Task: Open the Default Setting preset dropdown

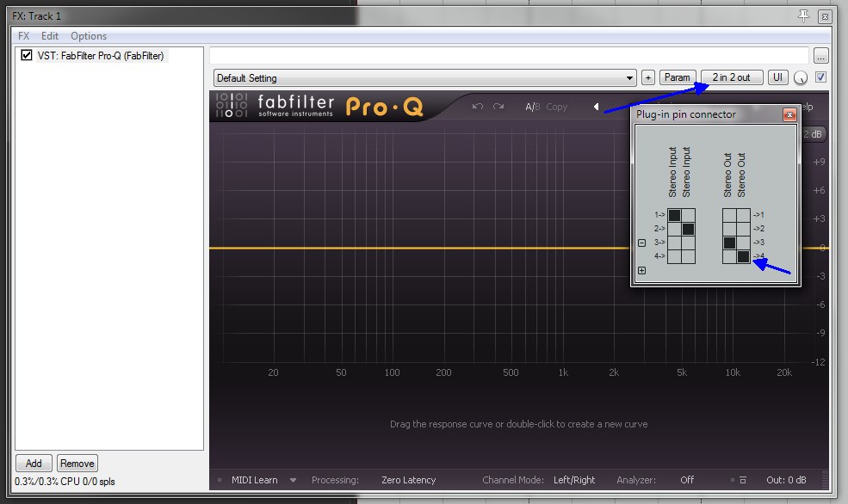Action: [424, 77]
